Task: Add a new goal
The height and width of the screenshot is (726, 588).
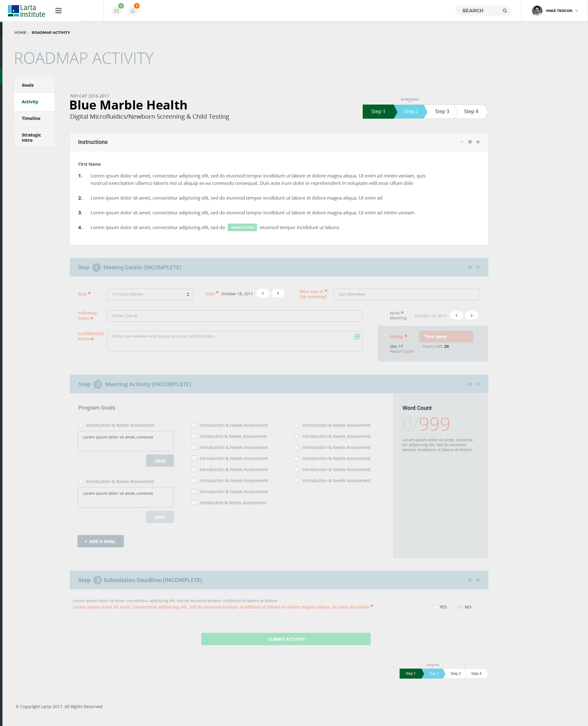Action: tap(101, 542)
